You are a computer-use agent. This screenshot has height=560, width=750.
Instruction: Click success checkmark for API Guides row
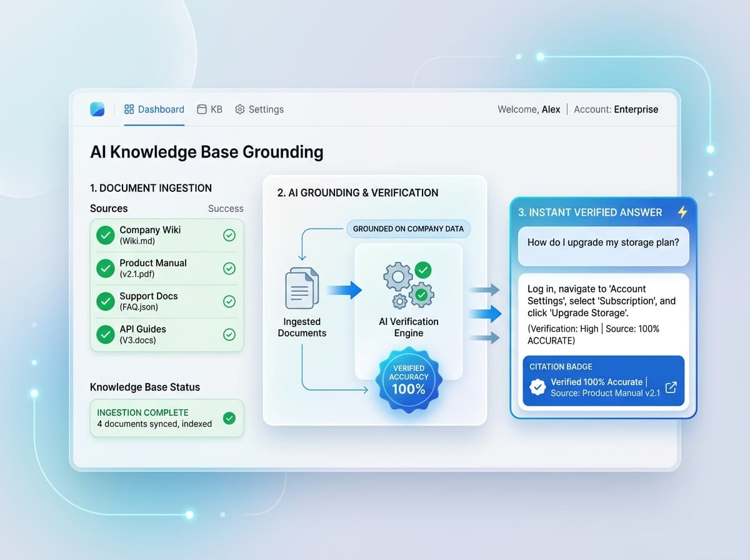(229, 334)
